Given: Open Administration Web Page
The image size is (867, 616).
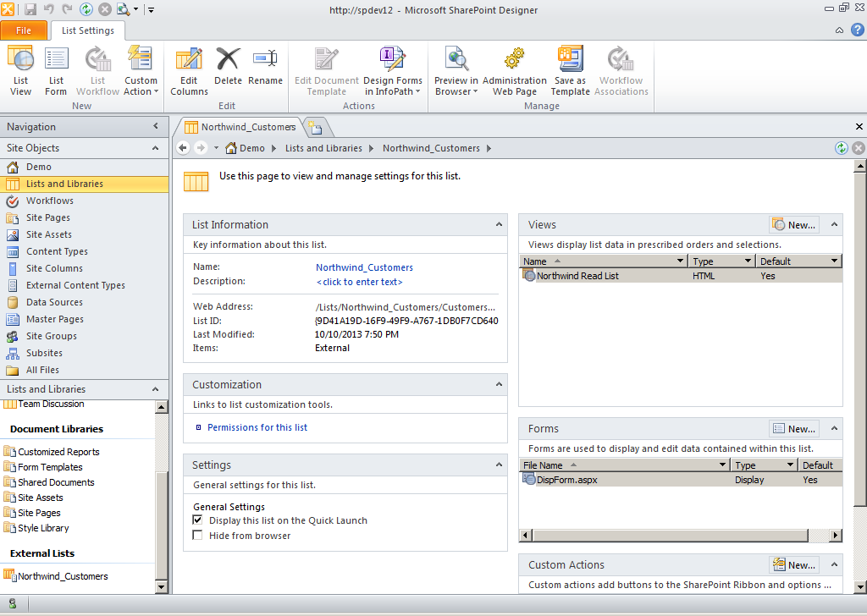Looking at the screenshot, I should click(514, 71).
